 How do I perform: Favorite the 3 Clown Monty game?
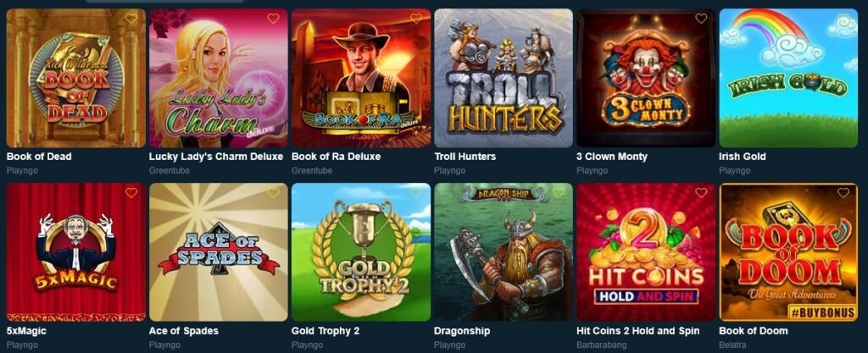click(x=701, y=19)
